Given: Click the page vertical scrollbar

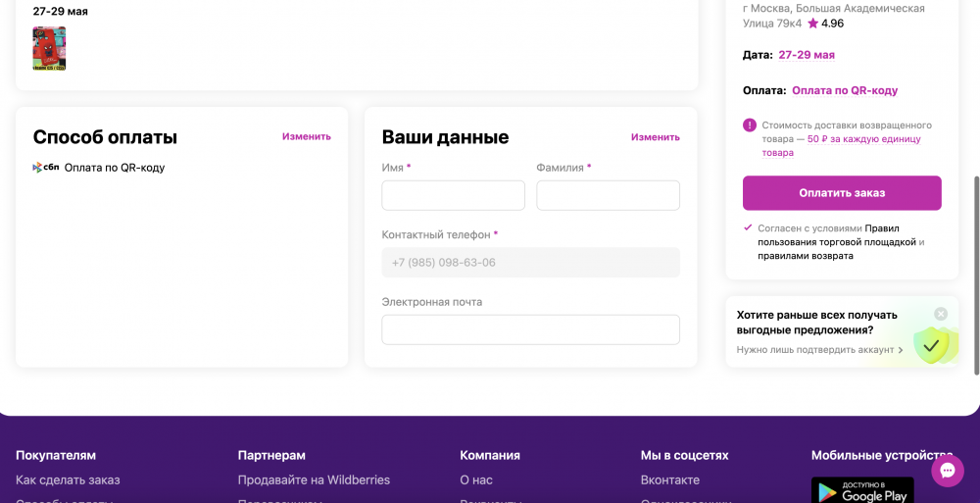Looking at the screenshot, I should tap(976, 276).
